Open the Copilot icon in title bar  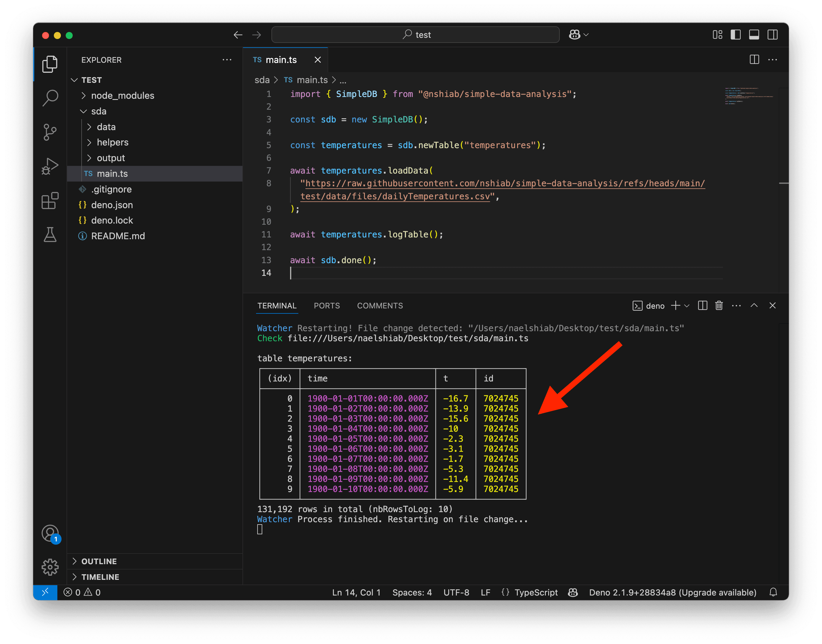click(x=574, y=35)
